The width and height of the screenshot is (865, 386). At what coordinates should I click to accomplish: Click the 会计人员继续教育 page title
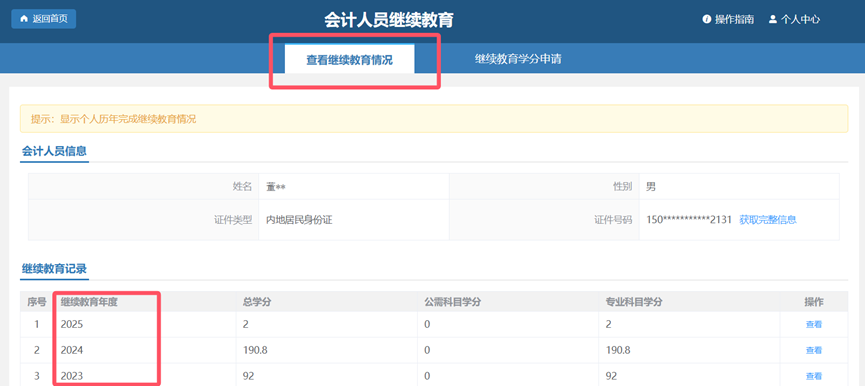coord(389,20)
